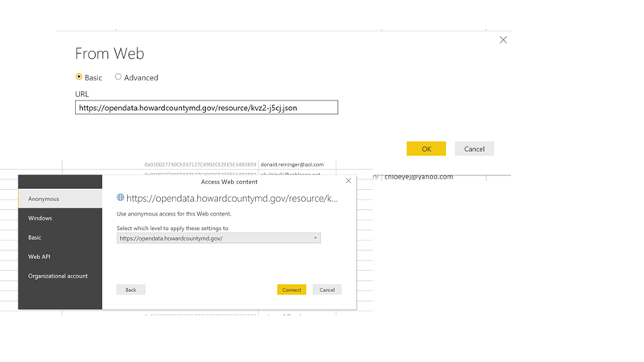Close the Access Web content dialog
This screenshot has width=644, height=362.
(349, 181)
